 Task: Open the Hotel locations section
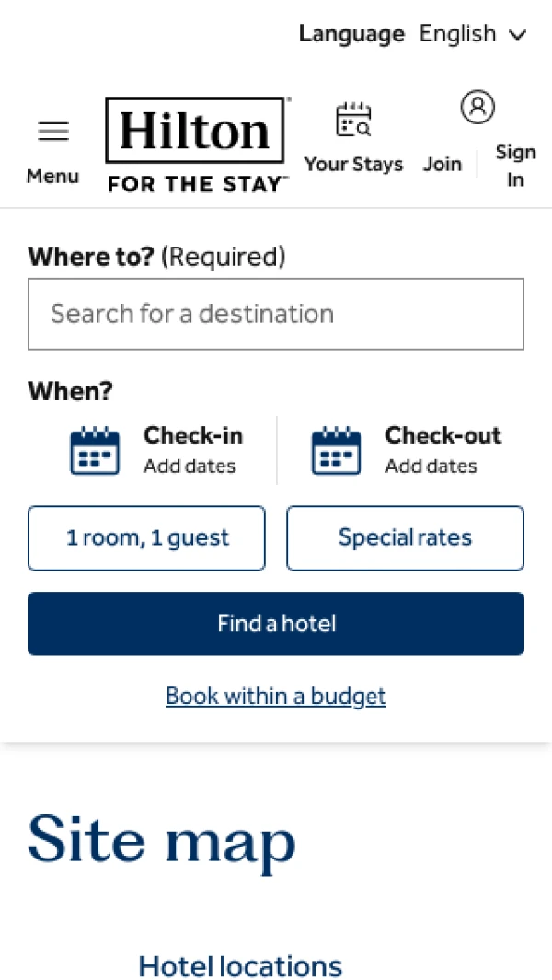240,966
